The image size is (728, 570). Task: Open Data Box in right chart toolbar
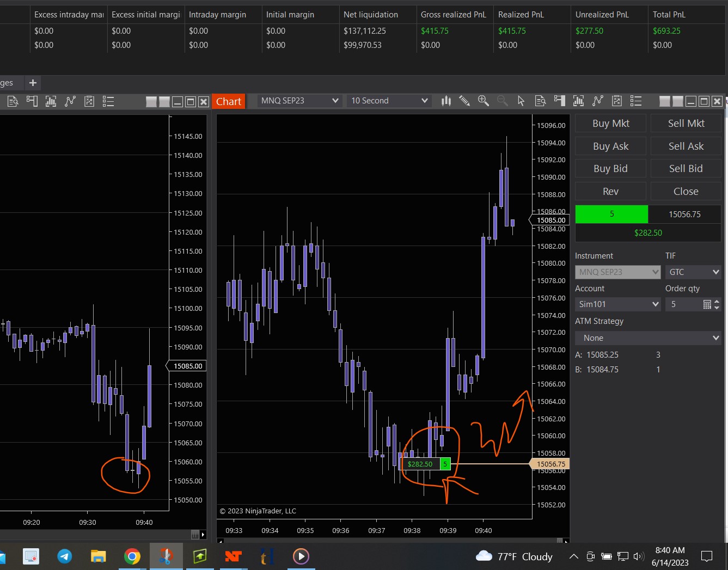pyautogui.click(x=540, y=101)
